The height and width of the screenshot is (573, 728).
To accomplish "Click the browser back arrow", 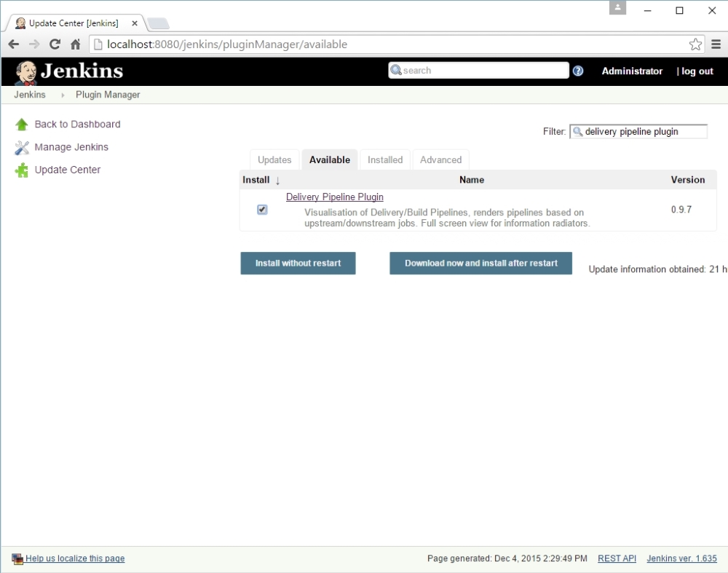I will [13, 44].
